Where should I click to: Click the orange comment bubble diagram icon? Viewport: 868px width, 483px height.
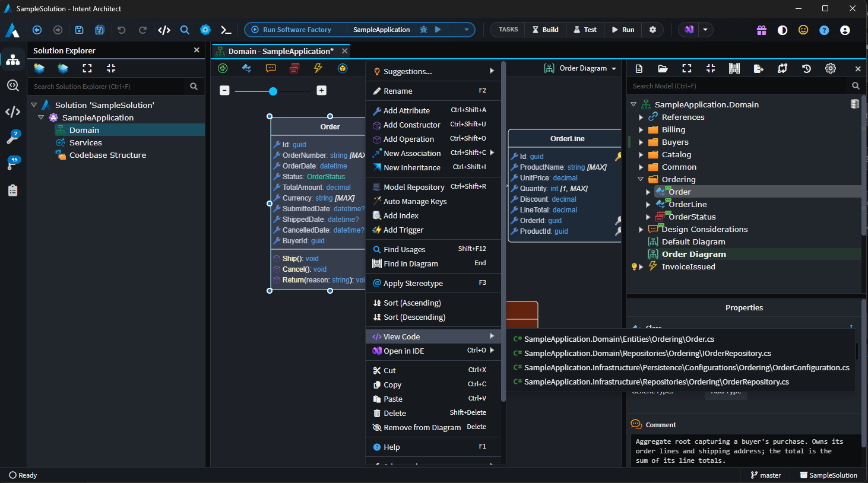[x=271, y=68]
